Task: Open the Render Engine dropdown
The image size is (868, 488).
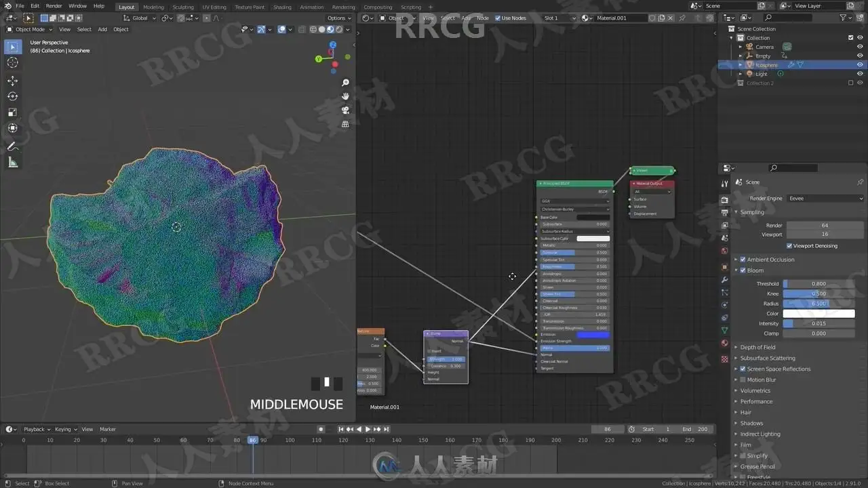Action: (825, 199)
